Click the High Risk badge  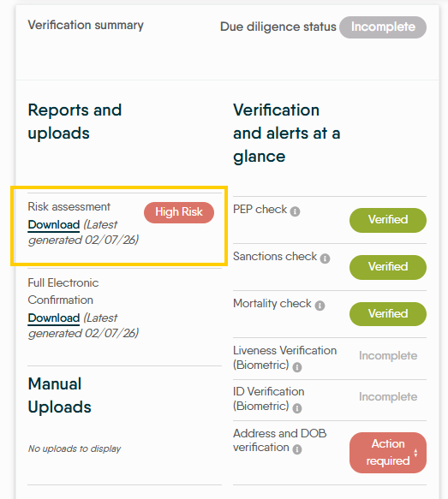(x=179, y=212)
